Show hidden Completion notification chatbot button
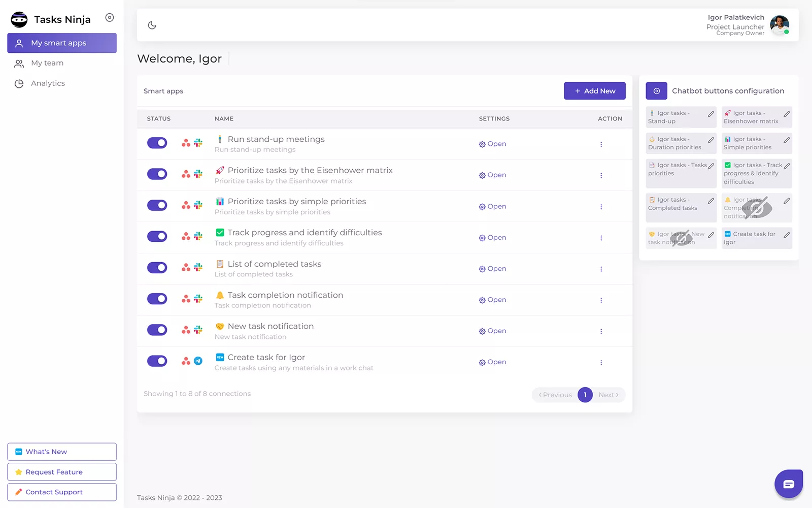The width and height of the screenshot is (812, 508). pos(756,208)
